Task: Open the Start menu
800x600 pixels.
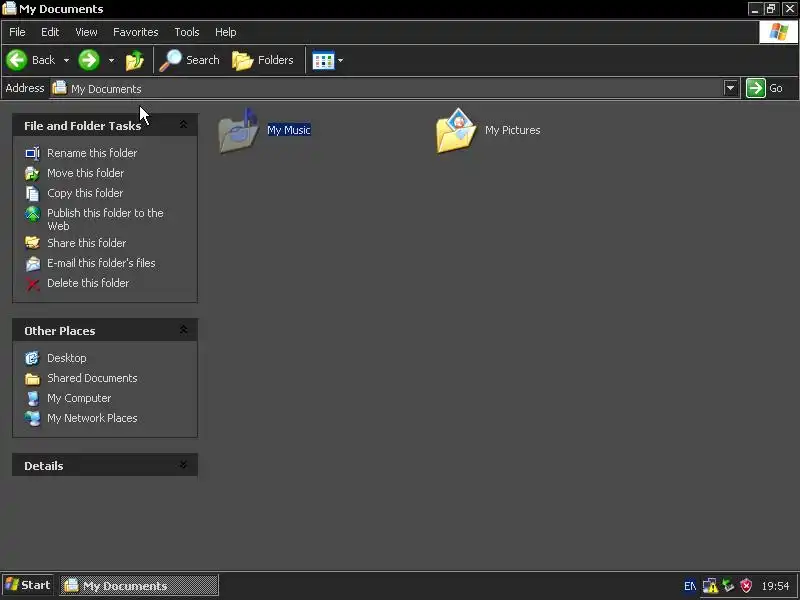Action: coord(28,585)
